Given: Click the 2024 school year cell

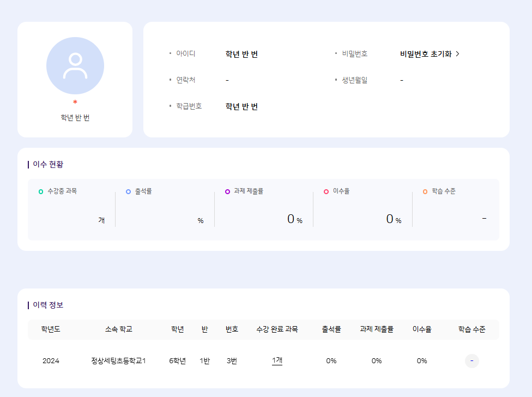Looking at the screenshot, I should coord(51,361).
